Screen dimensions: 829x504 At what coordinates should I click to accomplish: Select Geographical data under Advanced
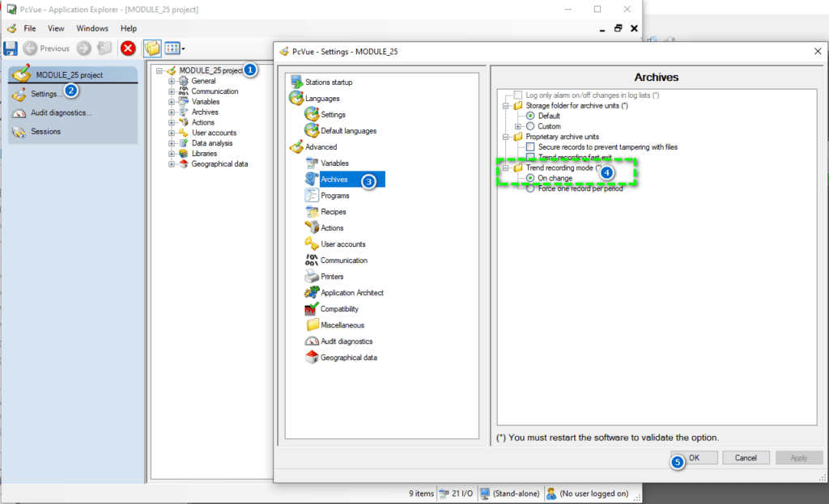(x=348, y=358)
